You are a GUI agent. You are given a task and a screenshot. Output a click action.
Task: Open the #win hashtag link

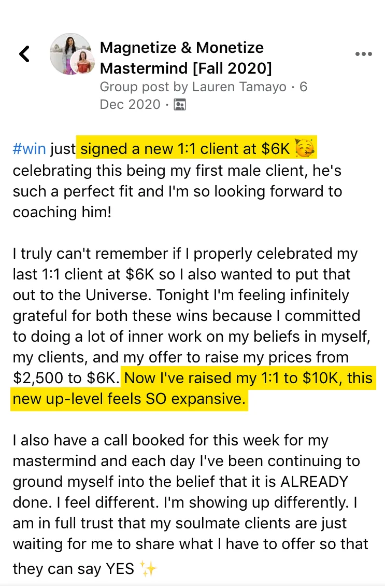[29, 149]
